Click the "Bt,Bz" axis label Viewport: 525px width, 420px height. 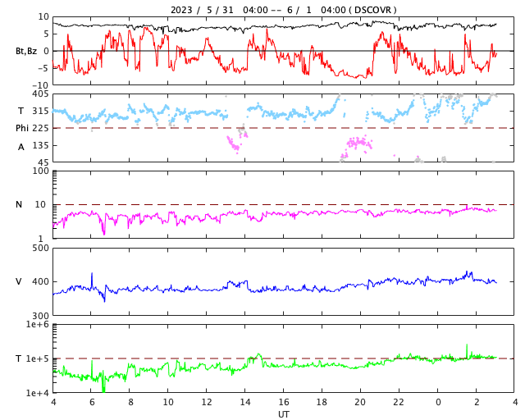click(x=26, y=51)
